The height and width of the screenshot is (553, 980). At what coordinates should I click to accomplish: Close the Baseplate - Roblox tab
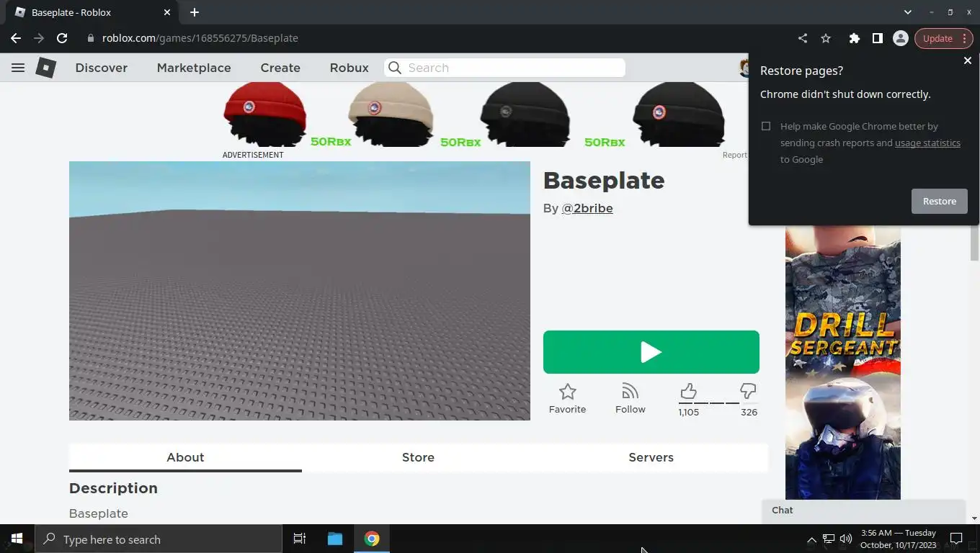[167, 12]
